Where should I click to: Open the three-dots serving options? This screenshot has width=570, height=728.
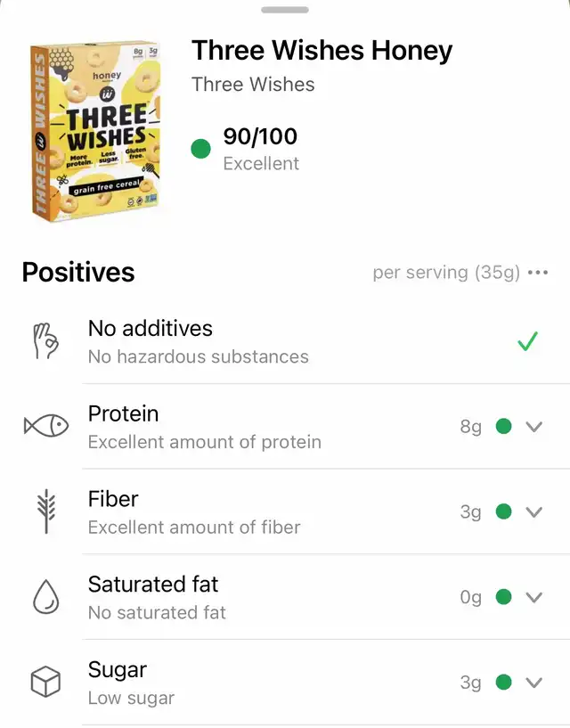tap(538, 273)
